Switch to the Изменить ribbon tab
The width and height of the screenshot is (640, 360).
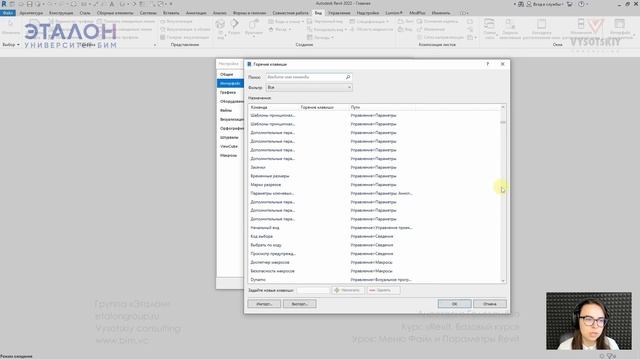coord(441,13)
